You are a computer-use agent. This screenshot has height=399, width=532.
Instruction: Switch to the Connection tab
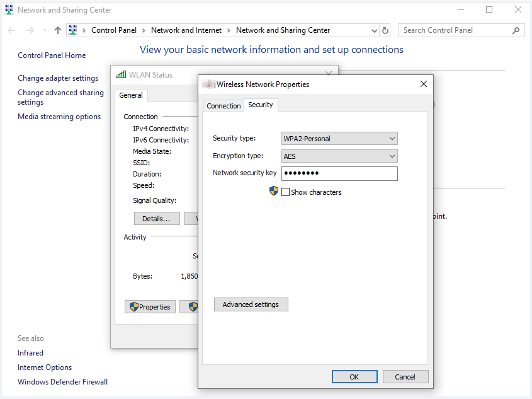[224, 106]
